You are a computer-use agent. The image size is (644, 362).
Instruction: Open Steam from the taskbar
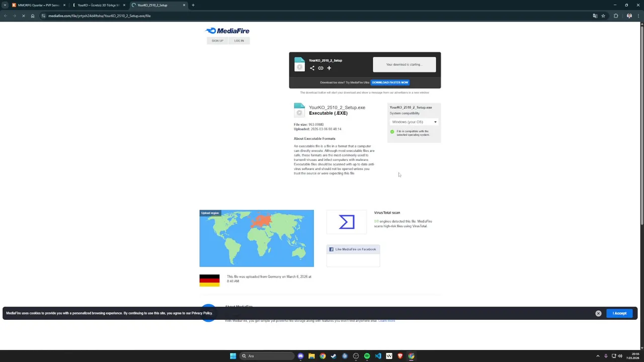point(334,356)
